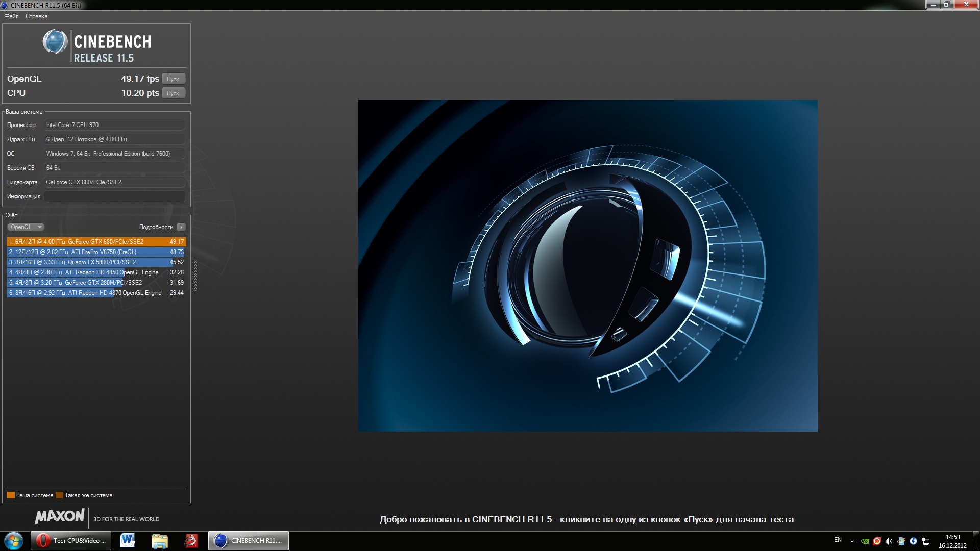Open the Справка menu
The width and height of the screenshot is (980, 551).
[37, 16]
